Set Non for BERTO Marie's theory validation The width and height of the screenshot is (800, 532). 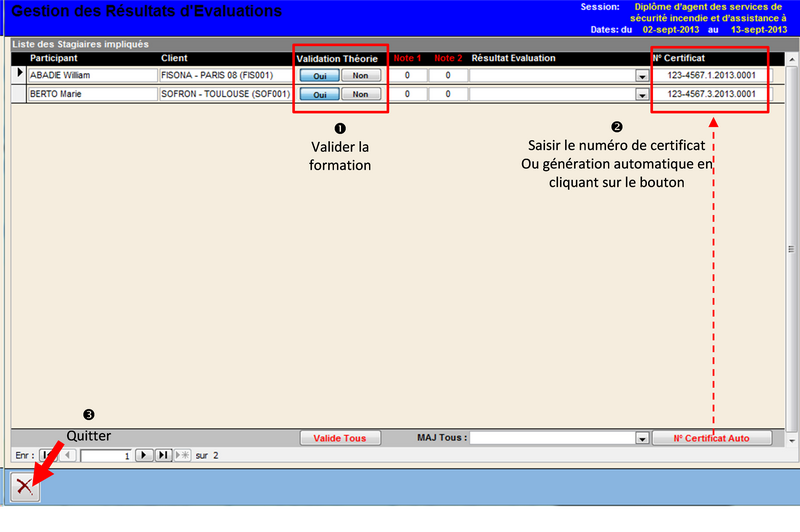(x=361, y=94)
